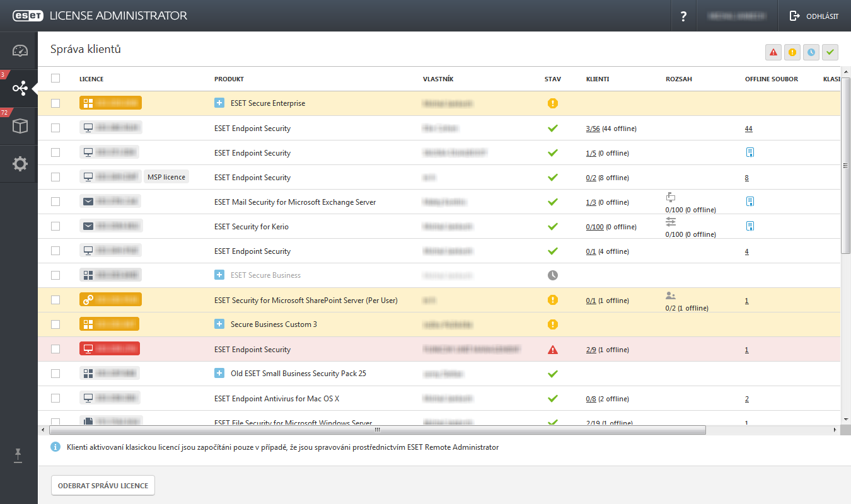Click the sliders scope icon in Kerio row
This screenshot has height=504, width=851.
pyautogui.click(x=671, y=222)
